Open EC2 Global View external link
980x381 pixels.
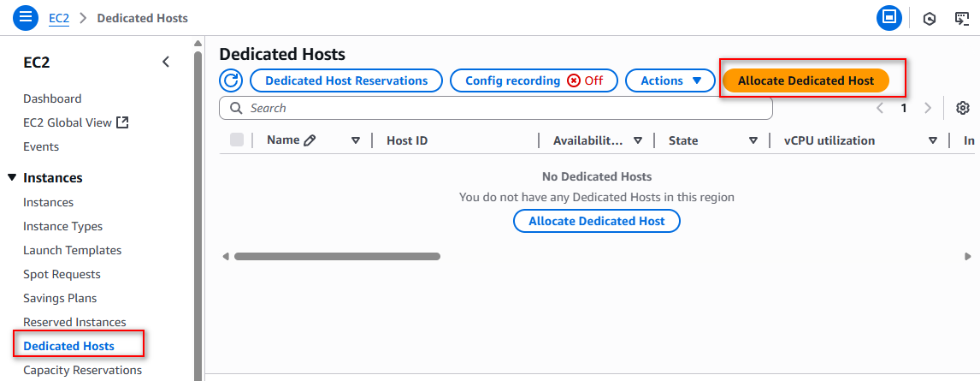pos(75,122)
